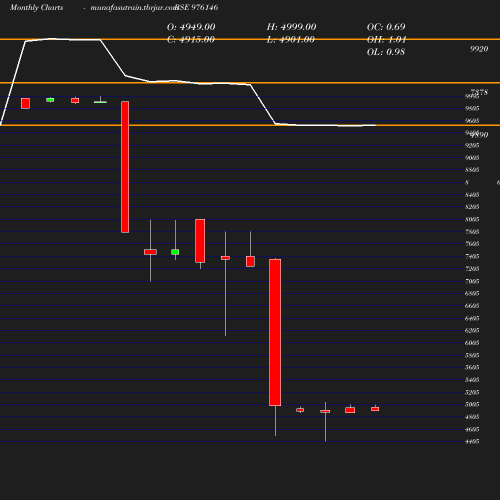Image resolution: width=500 pixels, height=500 pixels.
Task: Click the first red candle at the chart's left
Action: (25, 103)
